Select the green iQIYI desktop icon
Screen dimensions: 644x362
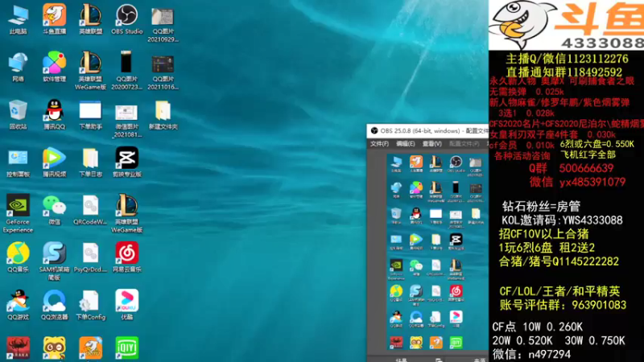pyautogui.click(x=126, y=348)
